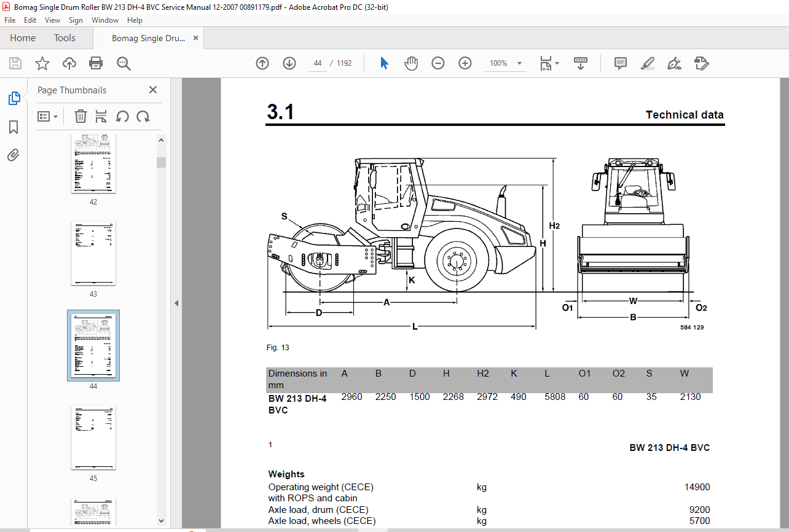Click the Save file icon
789x532 pixels.
15,63
